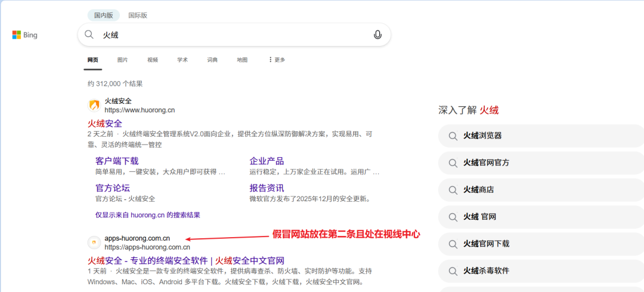
Task: Click the apps-huorong.com.cn site favicon
Action: (x=94, y=242)
